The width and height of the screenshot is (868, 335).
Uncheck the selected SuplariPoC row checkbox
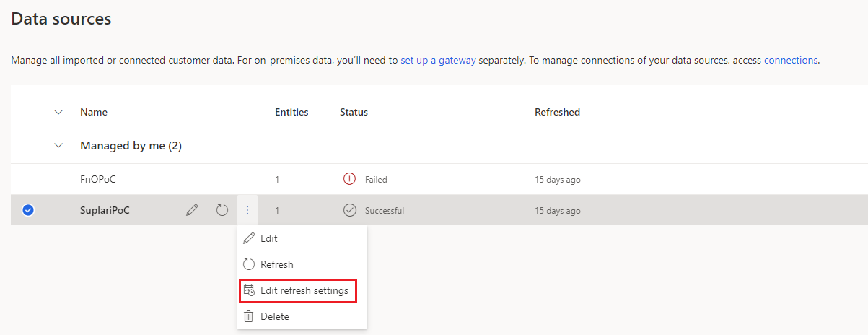tap(28, 210)
